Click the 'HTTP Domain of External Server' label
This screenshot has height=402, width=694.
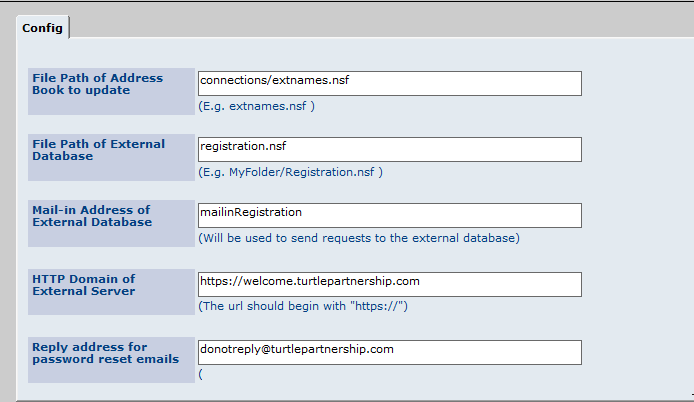(84, 284)
